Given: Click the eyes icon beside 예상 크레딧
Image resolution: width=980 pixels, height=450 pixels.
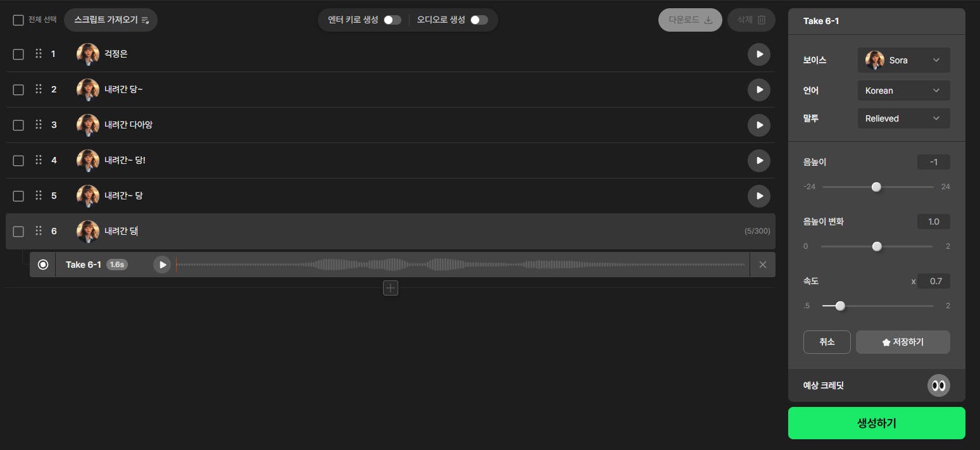Looking at the screenshot, I should pos(938,385).
